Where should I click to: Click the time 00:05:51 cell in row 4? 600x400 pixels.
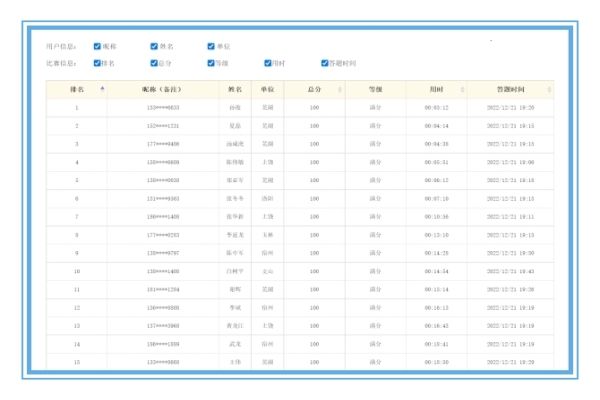pyautogui.click(x=436, y=161)
